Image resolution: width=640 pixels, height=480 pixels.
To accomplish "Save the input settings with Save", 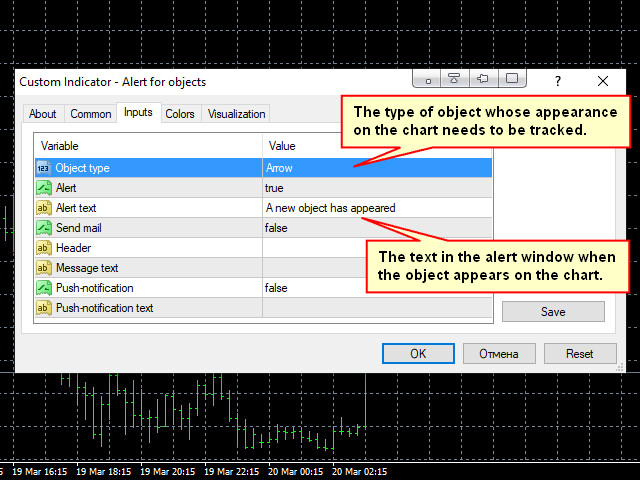I will click(553, 312).
